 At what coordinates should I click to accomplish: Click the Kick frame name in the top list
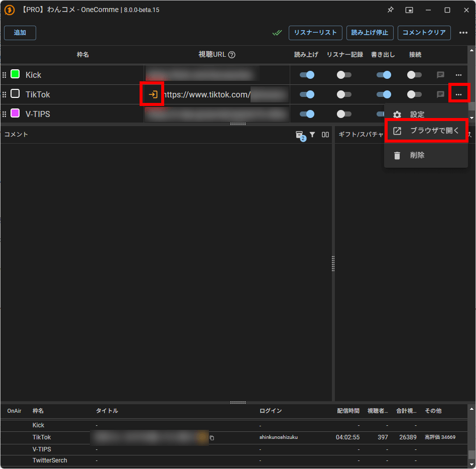[34, 75]
